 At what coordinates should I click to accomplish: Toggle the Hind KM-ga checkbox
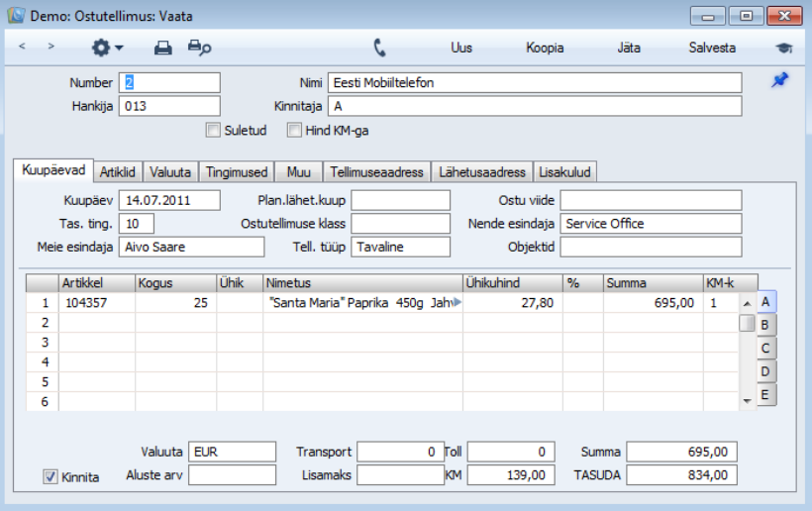click(294, 130)
